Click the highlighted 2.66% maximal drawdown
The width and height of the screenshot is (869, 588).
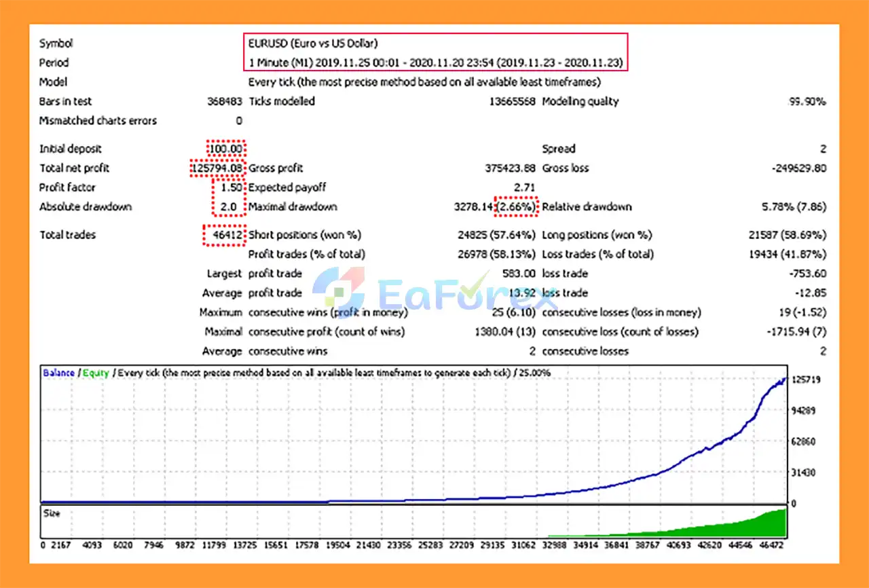517,206
